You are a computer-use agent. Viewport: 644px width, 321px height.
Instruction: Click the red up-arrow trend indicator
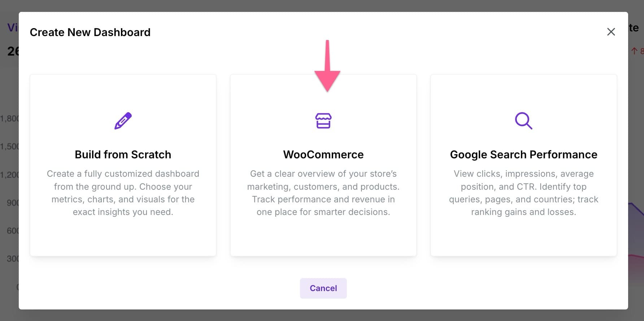[634, 51]
